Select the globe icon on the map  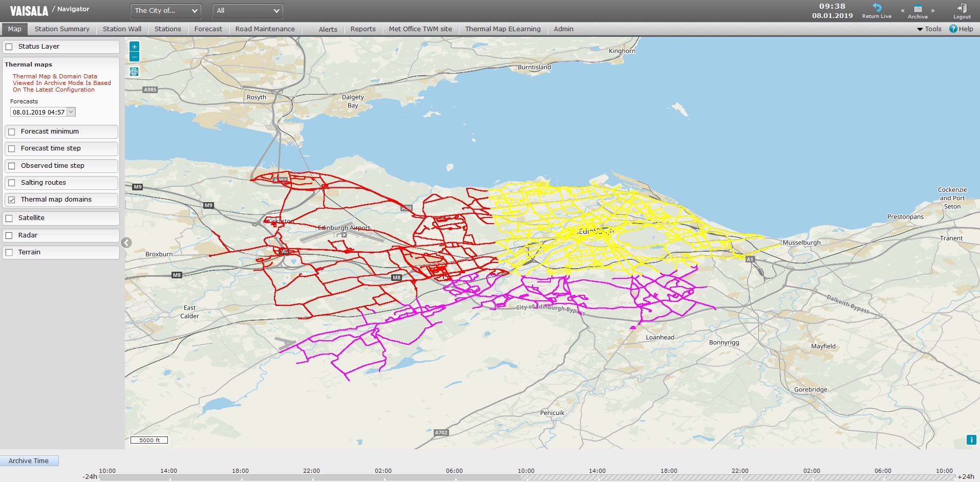point(134,72)
